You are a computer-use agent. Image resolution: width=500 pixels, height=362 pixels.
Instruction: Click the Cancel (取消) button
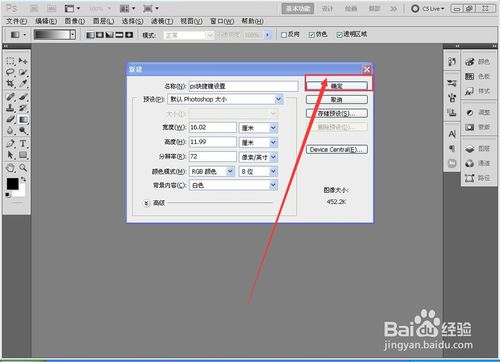337,100
